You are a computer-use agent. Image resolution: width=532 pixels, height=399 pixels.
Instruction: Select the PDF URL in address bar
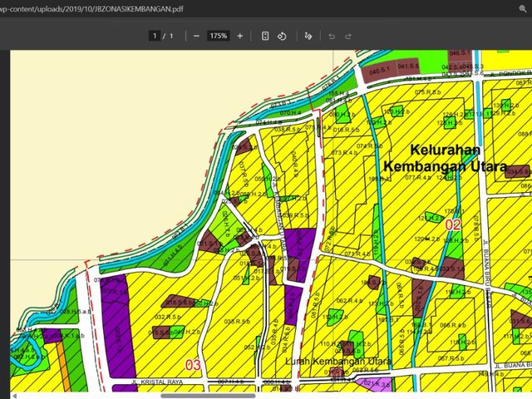pyautogui.click(x=91, y=9)
